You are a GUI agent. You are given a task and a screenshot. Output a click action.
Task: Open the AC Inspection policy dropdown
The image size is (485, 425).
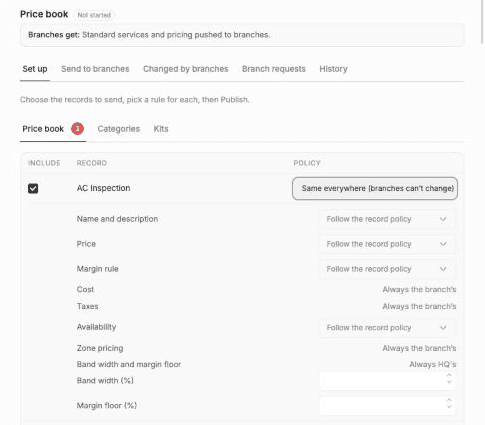[x=375, y=188]
